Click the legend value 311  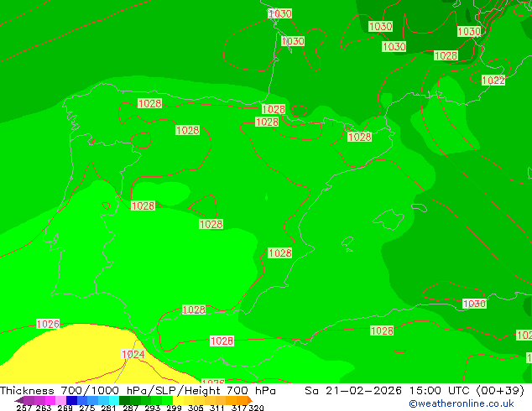[216, 408]
